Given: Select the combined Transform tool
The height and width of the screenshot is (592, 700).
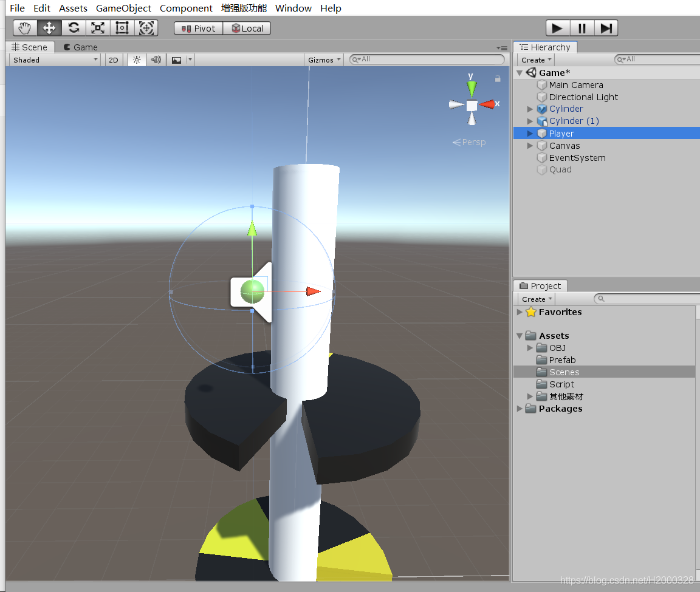Looking at the screenshot, I should pos(146,28).
